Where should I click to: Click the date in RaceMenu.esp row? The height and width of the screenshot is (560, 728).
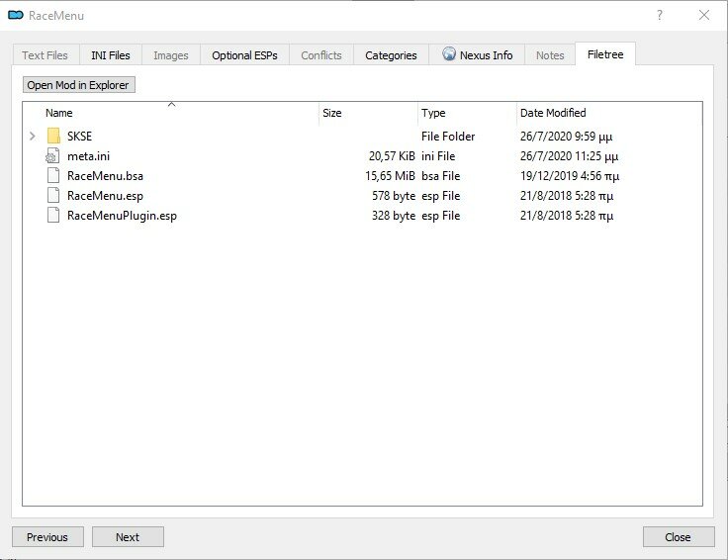567,196
